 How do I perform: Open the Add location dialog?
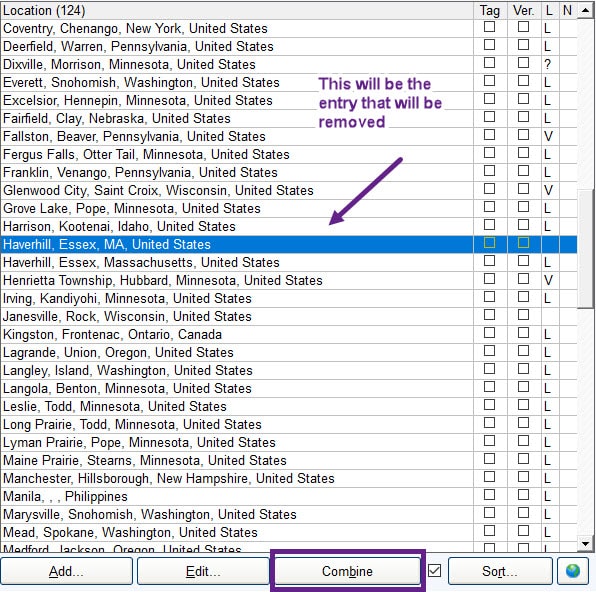coord(67,571)
